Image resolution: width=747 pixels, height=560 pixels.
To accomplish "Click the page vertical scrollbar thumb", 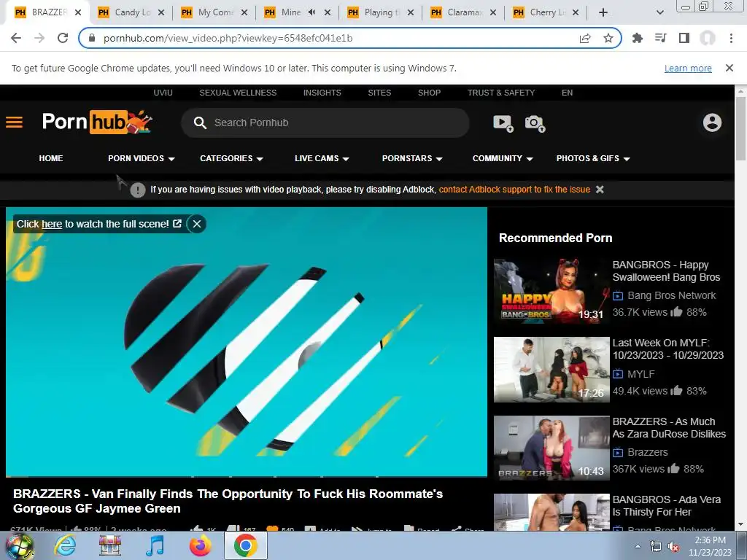I will click(x=741, y=128).
